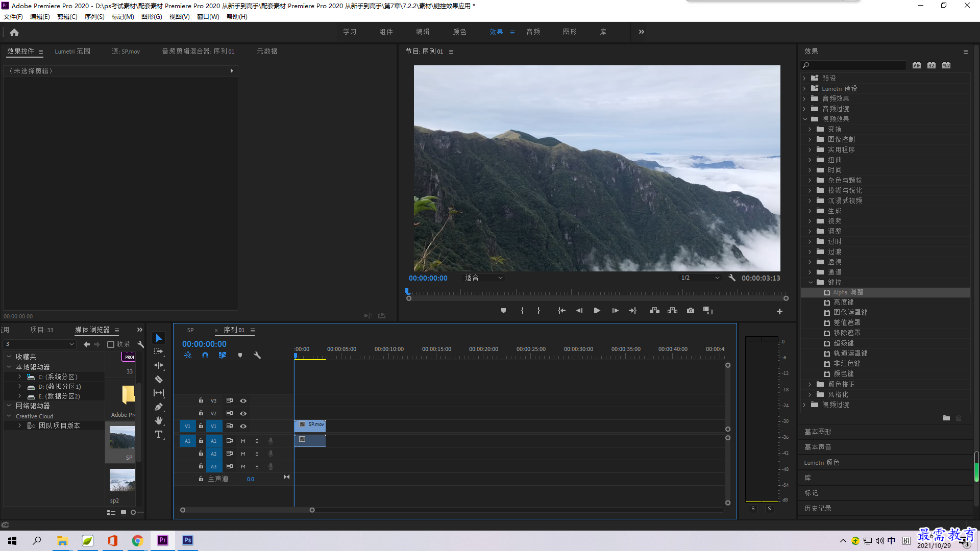Screen dimensions: 980x551
Task: Step back one frame
Action: (x=579, y=311)
